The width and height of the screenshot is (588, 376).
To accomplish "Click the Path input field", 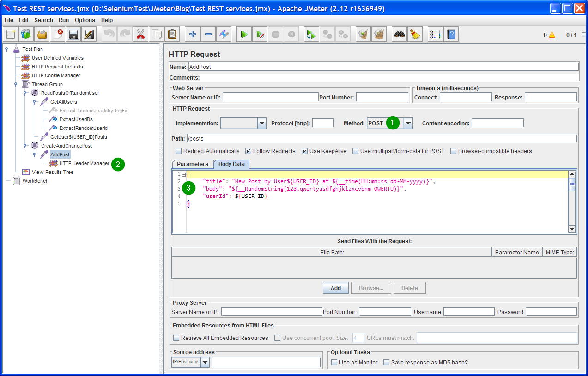I will (382, 138).
